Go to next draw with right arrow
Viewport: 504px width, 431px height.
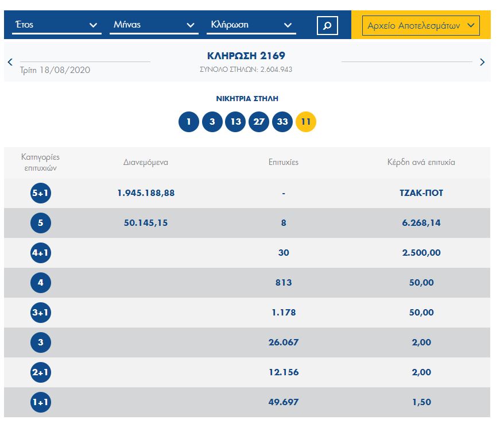click(x=482, y=62)
